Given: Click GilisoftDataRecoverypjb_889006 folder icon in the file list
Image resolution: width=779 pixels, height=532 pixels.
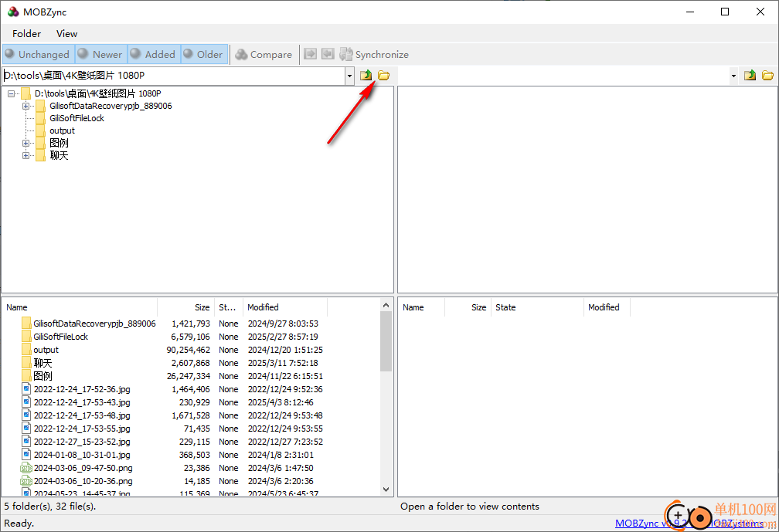Looking at the screenshot, I should 26,324.
